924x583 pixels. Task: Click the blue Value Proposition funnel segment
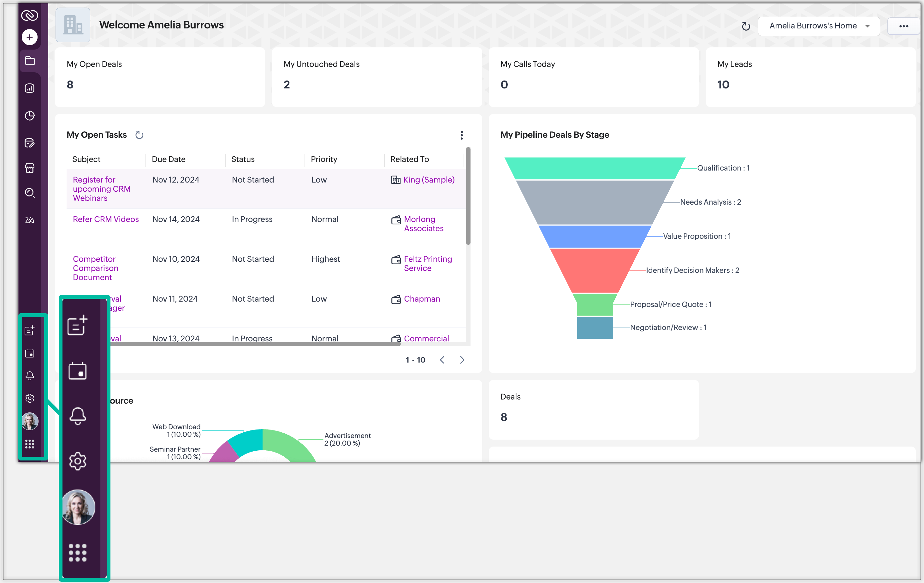[x=595, y=237]
